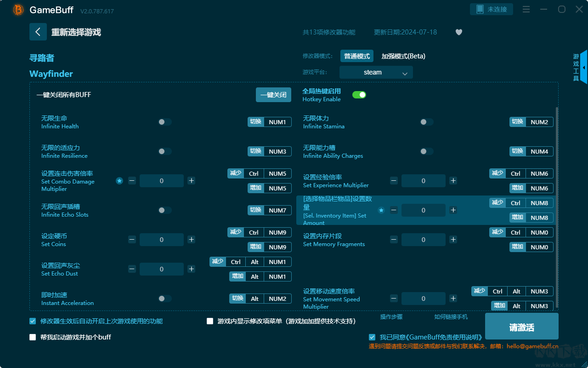This screenshot has height=368, width=588.
Task: Close the GameBuff window
Action: click(x=579, y=9)
